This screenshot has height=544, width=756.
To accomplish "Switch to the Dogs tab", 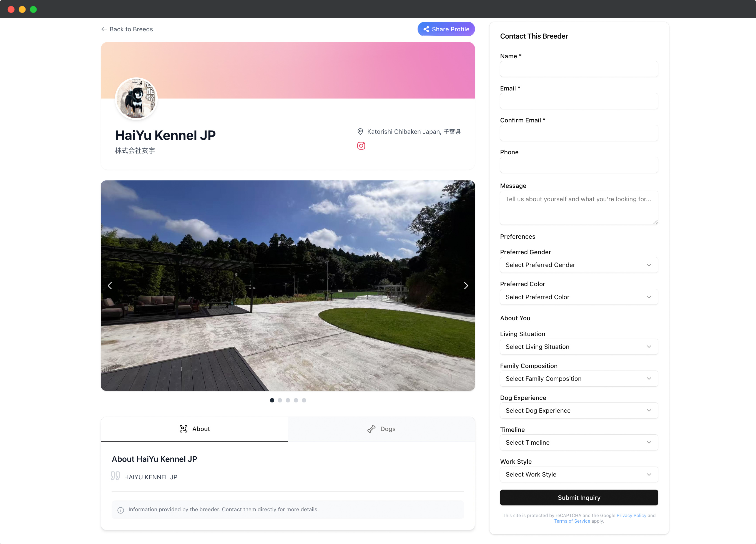I will (x=381, y=429).
